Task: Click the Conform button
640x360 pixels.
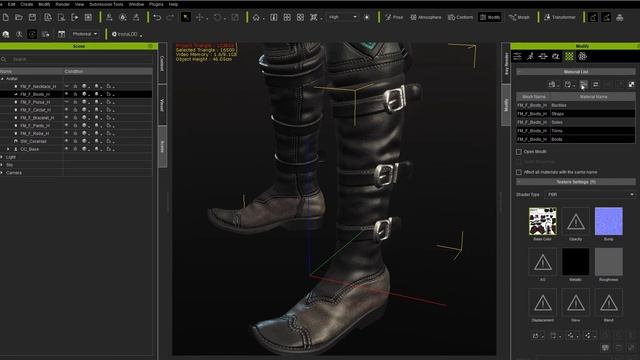Action: click(x=460, y=17)
